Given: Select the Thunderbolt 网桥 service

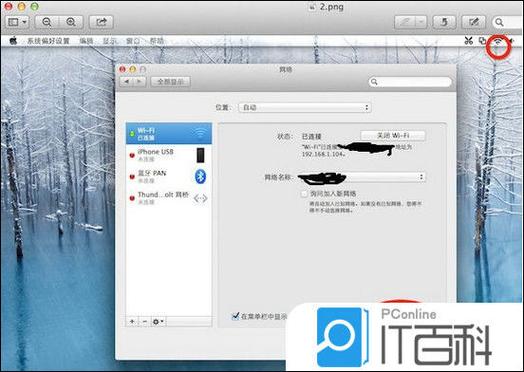Looking at the screenshot, I should tap(169, 198).
